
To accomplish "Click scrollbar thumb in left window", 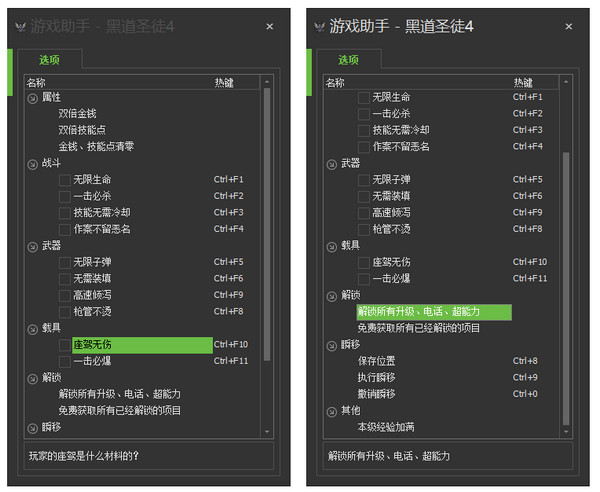I will click(x=267, y=224).
